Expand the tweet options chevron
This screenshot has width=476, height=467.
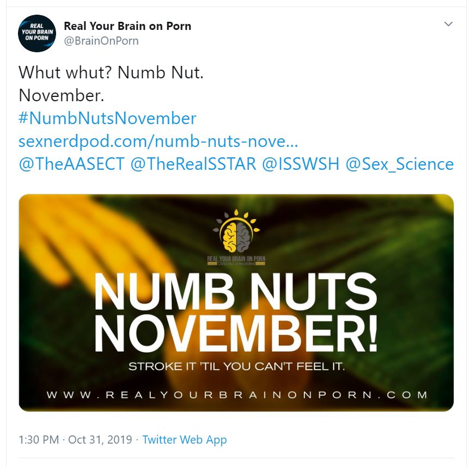tap(448, 24)
